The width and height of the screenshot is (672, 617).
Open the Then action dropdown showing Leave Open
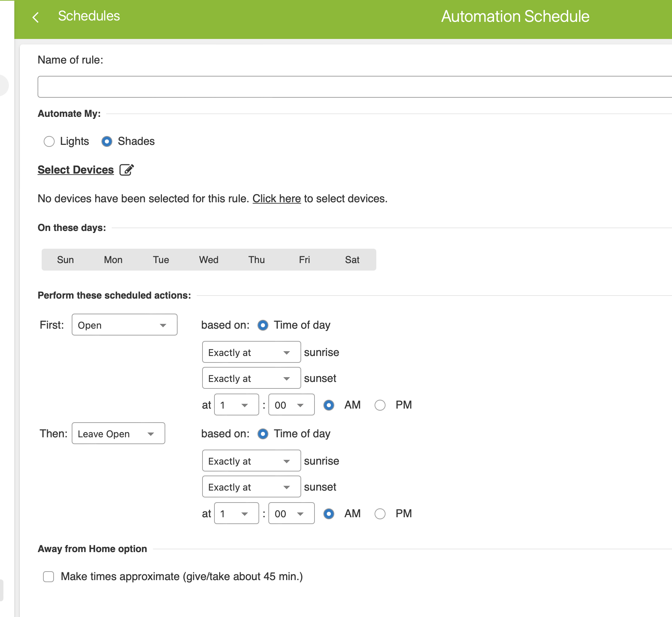click(118, 434)
